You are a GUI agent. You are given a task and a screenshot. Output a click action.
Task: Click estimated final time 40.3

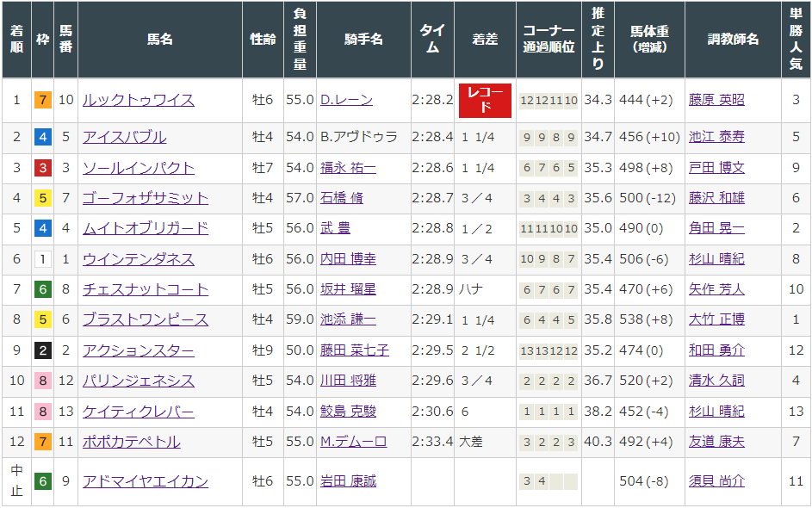[x=598, y=443]
